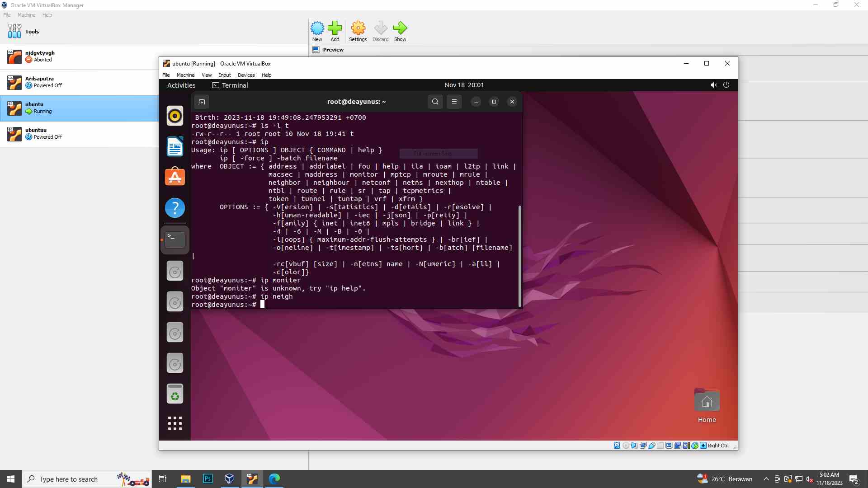Open File menu in VirtualBox Manager
Viewport: 868px width, 488px height.
point(7,15)
